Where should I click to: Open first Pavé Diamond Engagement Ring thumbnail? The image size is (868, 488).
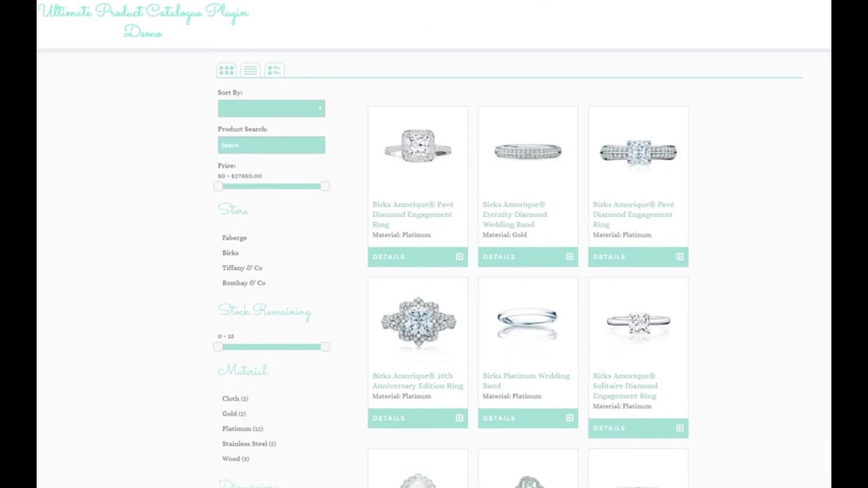point(418,146)
